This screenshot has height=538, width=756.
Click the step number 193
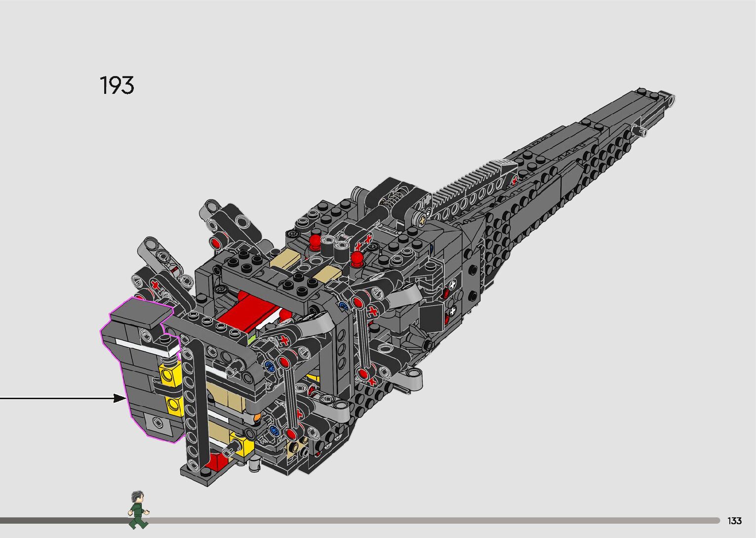click(117, 86)
